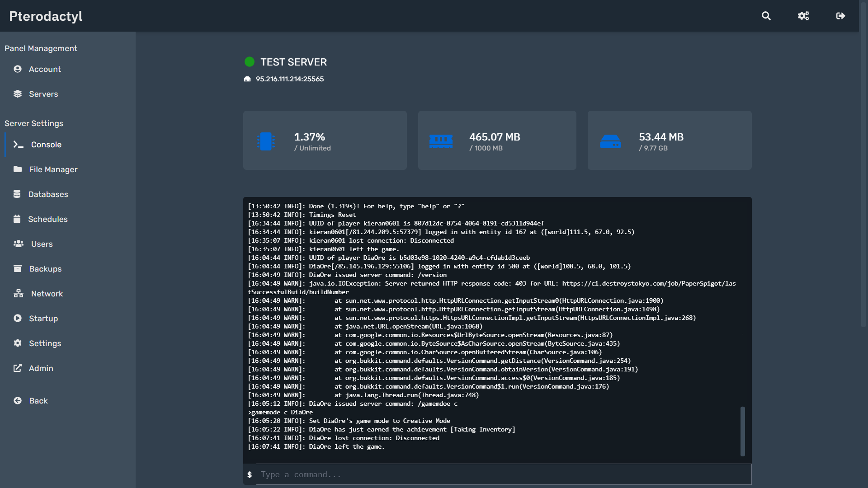Click the Pterodactyl logo title
Image resolution: width=868 pixels, height=488 pixels.
pos(46,16)
